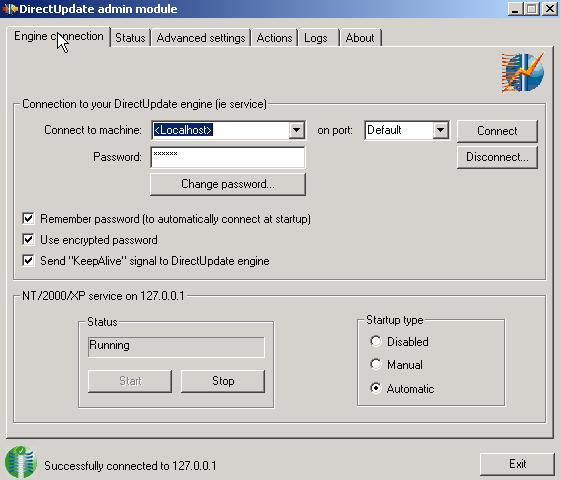Click the Default port value field

(x=399, y=130)
